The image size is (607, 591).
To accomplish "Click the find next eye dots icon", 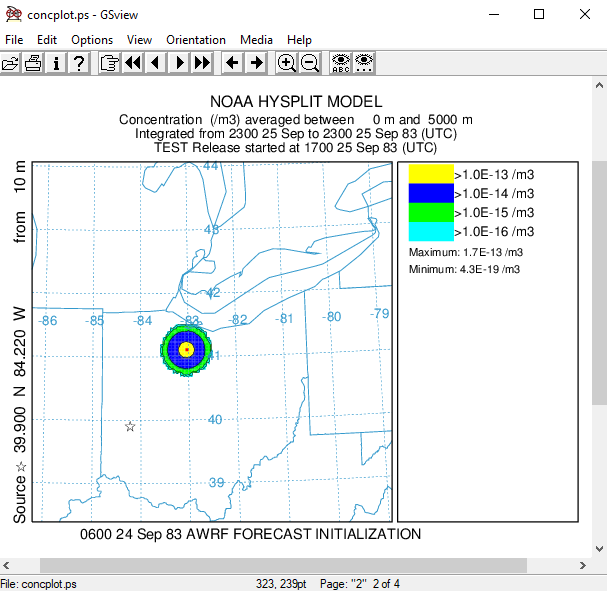I will point(364,63).
